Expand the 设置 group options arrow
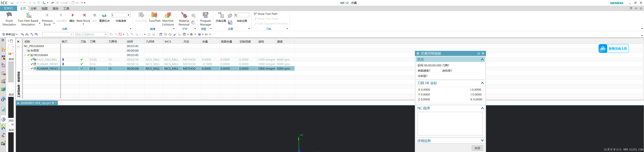This screenshot has width=644, height=152. click(x=249, y=29)
